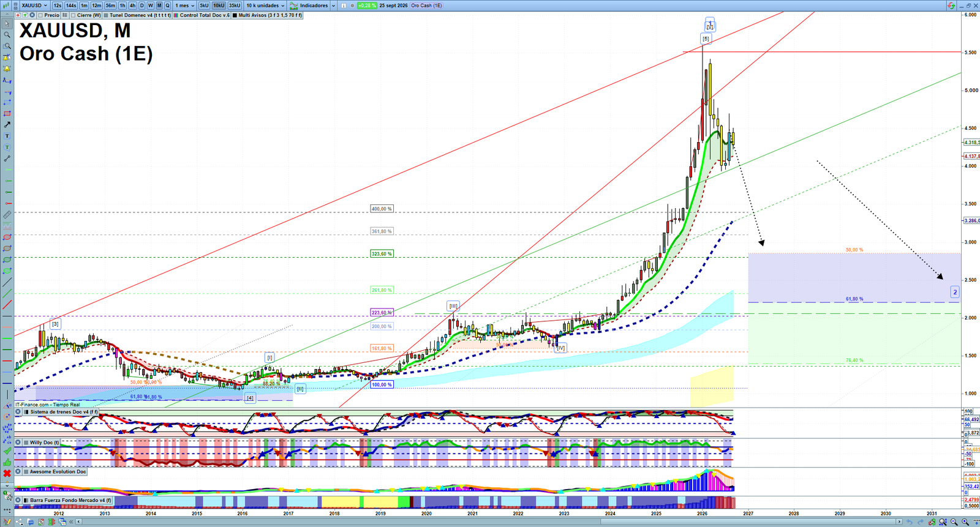Open the price list settings icon beside Precio
The image size is (980, 527).
(x=64, y=15)
